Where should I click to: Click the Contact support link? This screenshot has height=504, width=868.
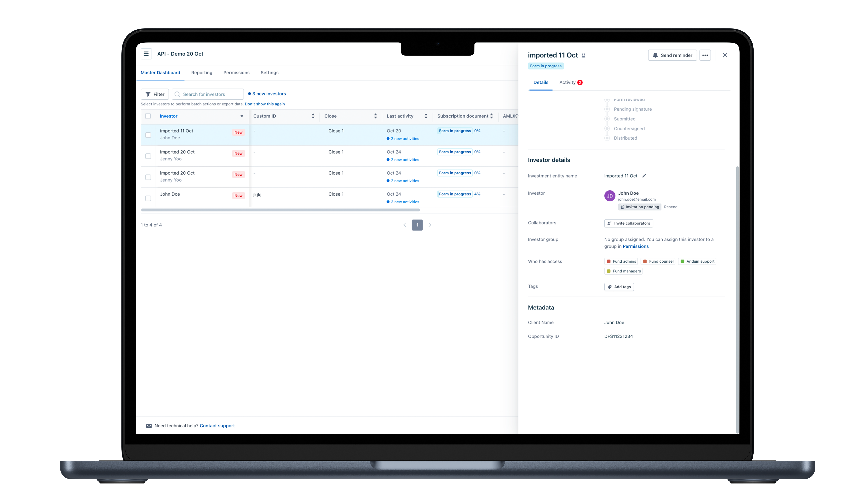click(x=217, y=425)
